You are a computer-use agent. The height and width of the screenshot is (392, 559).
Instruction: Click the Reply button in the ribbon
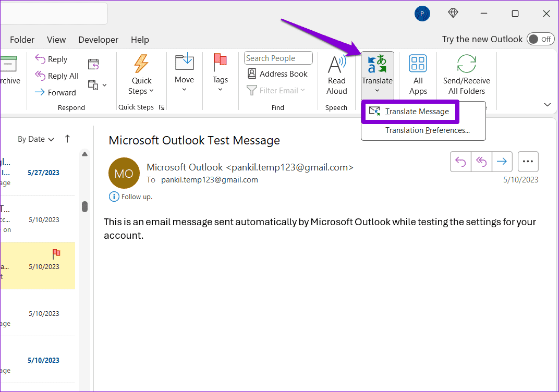pos(51,59)
